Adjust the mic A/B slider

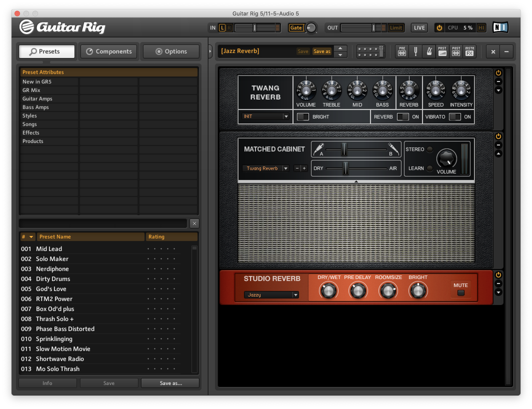click(x=344, y=150)
